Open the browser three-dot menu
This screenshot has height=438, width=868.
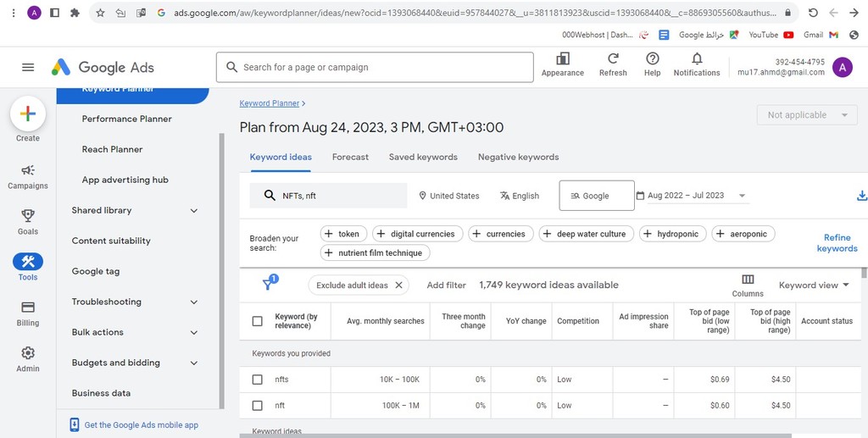(14, 13)
